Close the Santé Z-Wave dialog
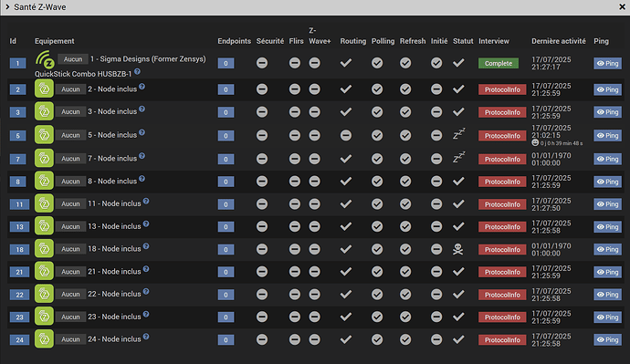Image resolution: width=630 pixels, height=364 pixels. (622, 6)
